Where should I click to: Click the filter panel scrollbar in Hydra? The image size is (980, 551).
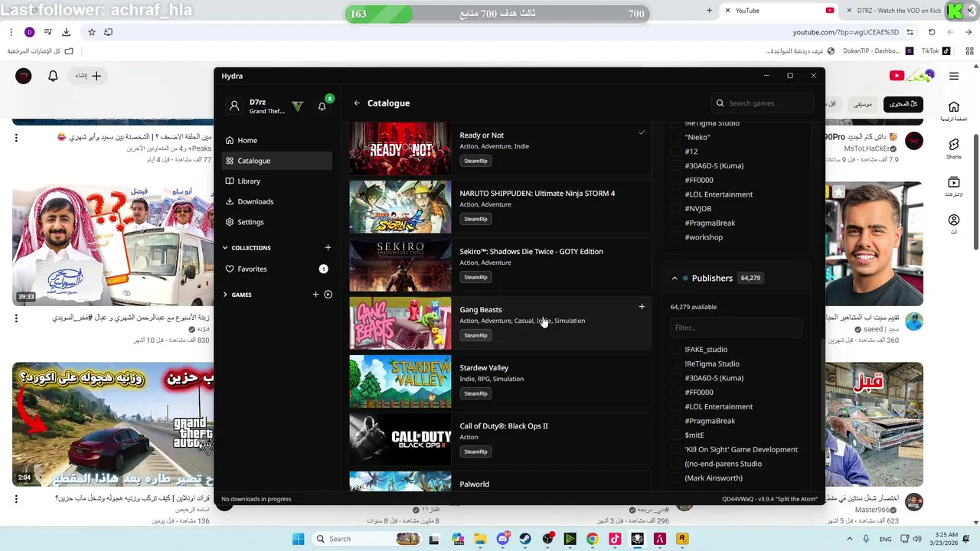click(x=822, y=393)
